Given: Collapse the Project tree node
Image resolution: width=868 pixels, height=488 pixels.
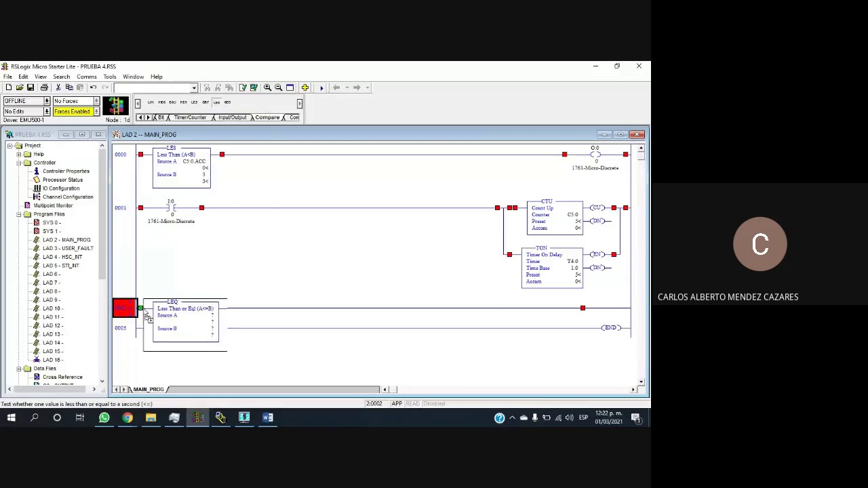Looking at the screenshot, I should pos(11,146).
